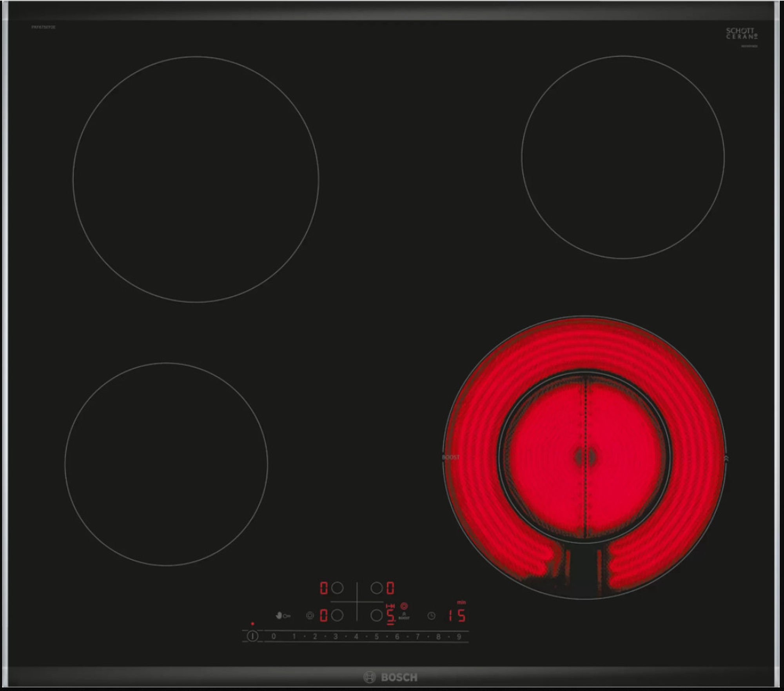The width and height of the screenshot is (784, 691).
Task: Tap the BOOST label on glowing zone edge
Action: coord(450,457)
